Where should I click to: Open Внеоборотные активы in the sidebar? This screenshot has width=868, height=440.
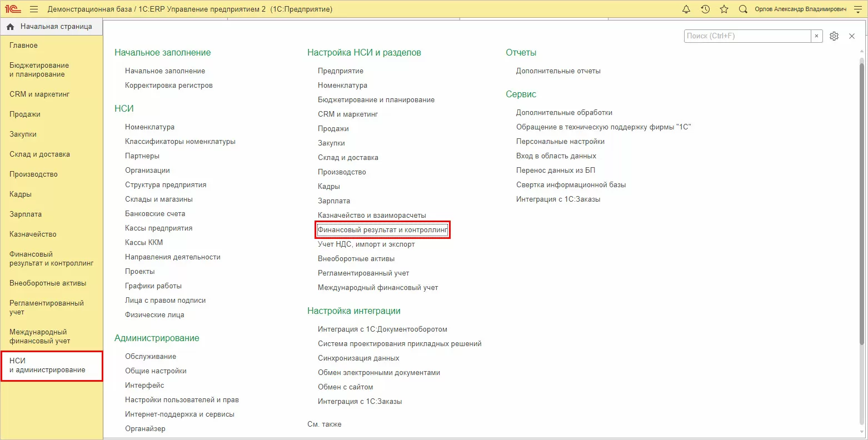pyautogui.click(x=48, y=283)
